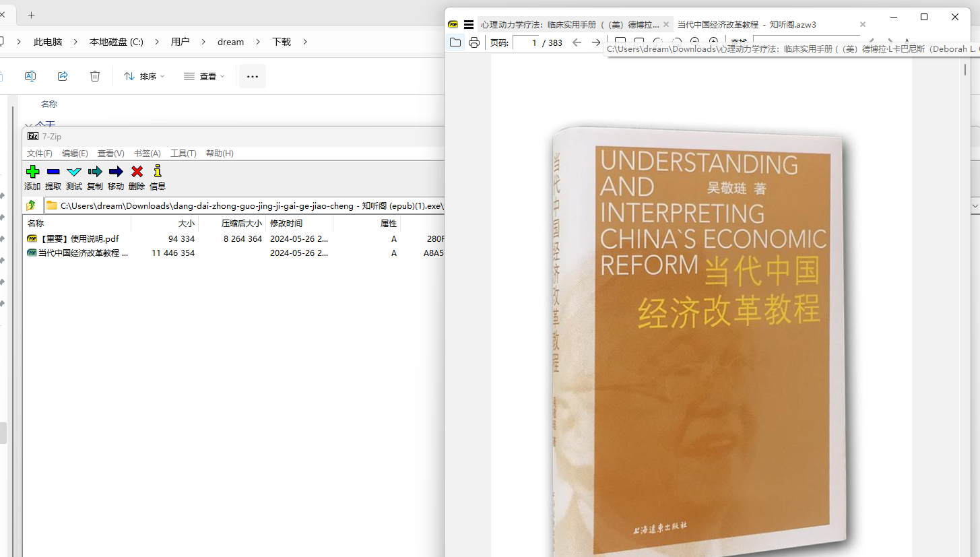Go to next page with right arrow
Screen dimensions: 980x557
595,42
